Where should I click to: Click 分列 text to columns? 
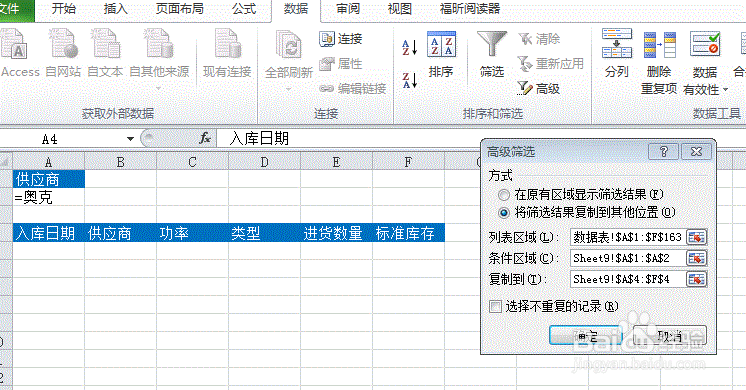click(617, 53)
